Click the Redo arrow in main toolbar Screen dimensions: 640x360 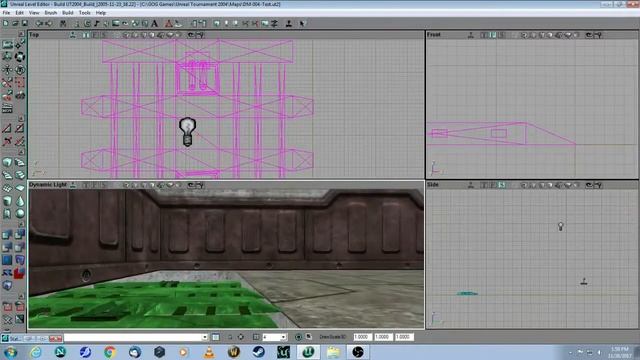49,24
